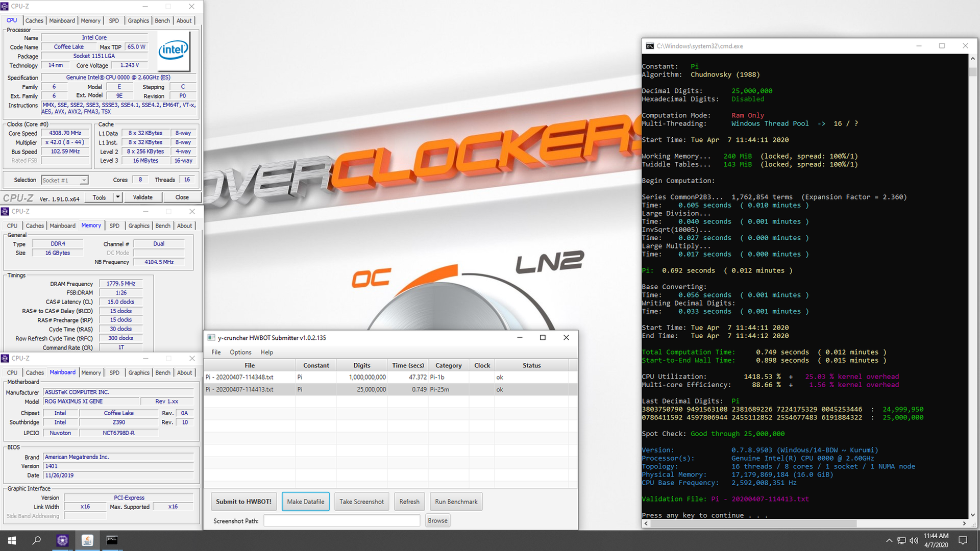Sort by Digits column header
The image size is (980, 551).
361,365
